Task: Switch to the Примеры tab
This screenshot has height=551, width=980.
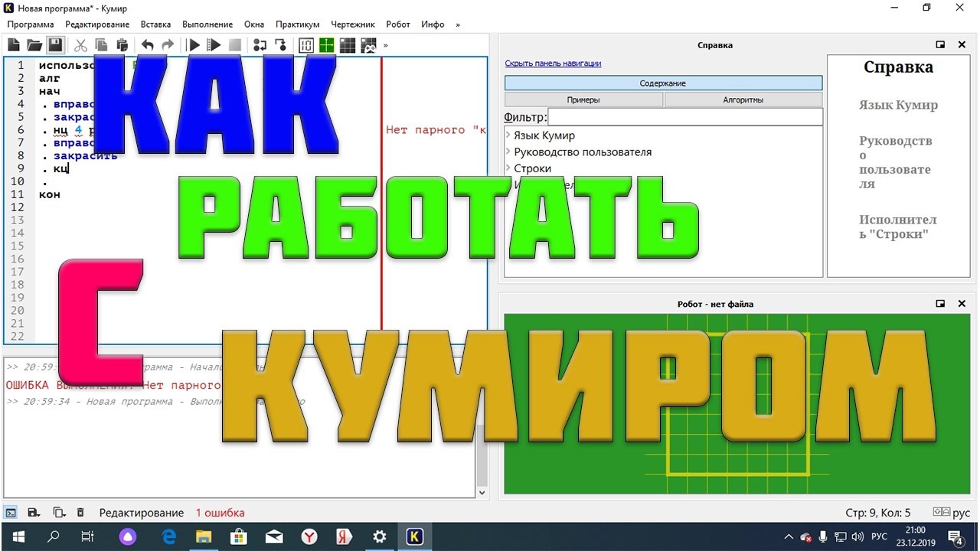Action: click(x=583, y=99)
